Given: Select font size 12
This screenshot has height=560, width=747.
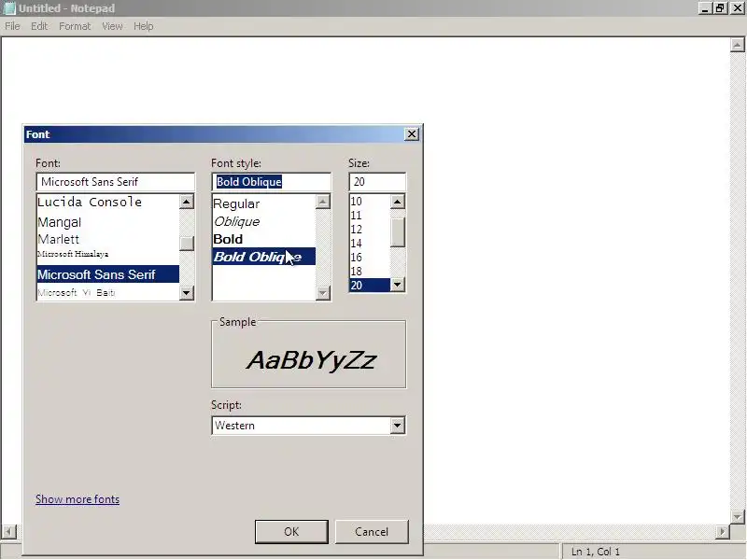Looking at the screenshot, I should [370, 229].
